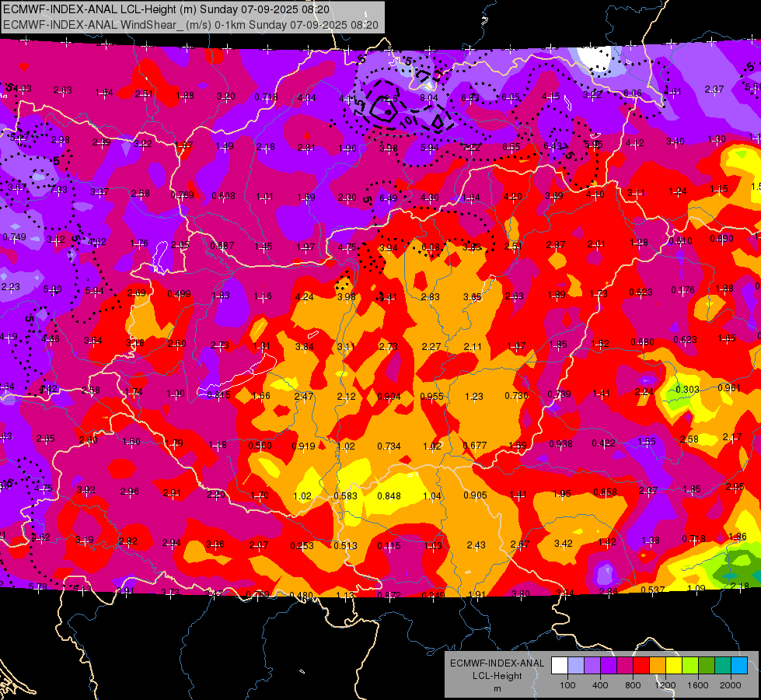
Task: Click the ECMWF-INDEX-ANAL legend heading
Action: [497, 663]
